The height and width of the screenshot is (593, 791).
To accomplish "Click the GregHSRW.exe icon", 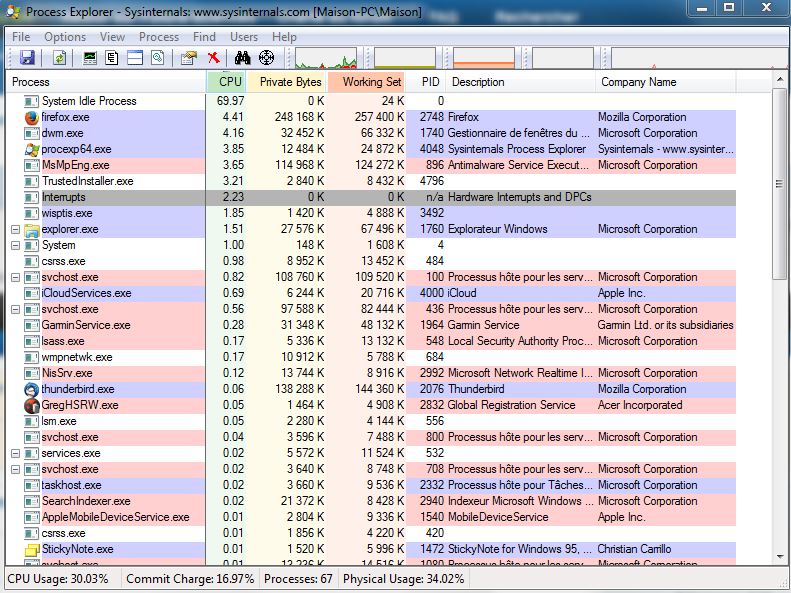I will coord(31,405).
